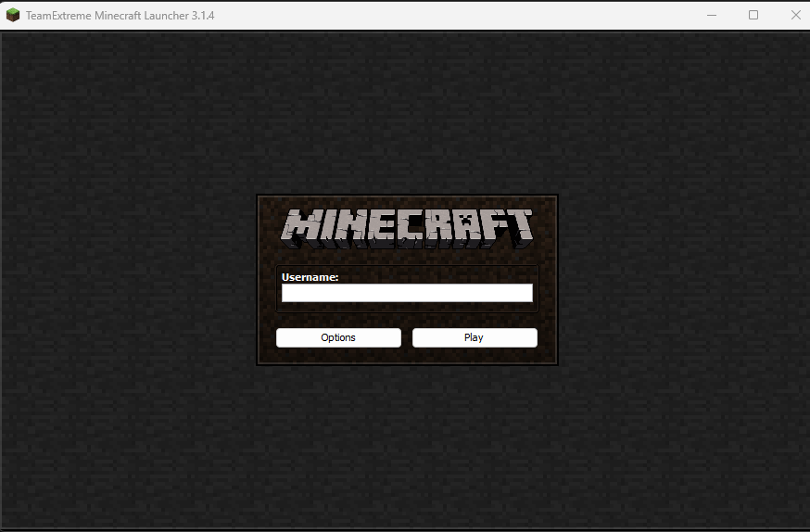Image resolution: width=810 pixels, height=532 pixels.
Task: Start the game with Play button
Action: [x=475, y=337]
